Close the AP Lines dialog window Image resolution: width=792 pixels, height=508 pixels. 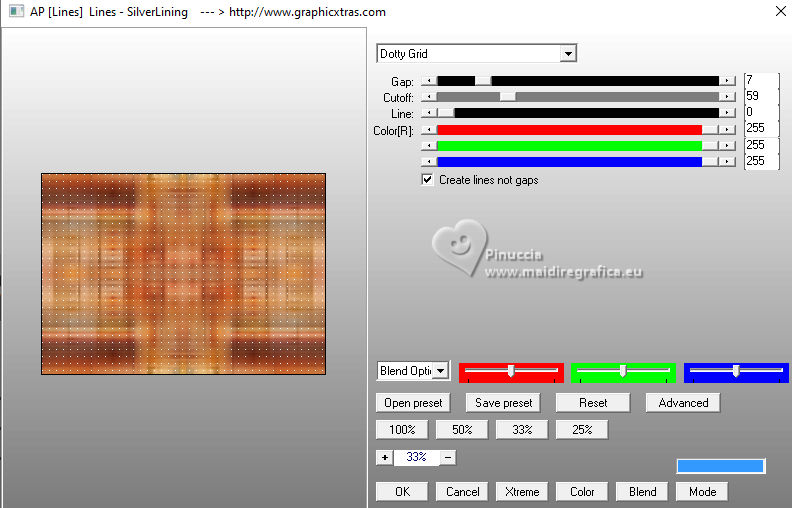tap(780, 11)
